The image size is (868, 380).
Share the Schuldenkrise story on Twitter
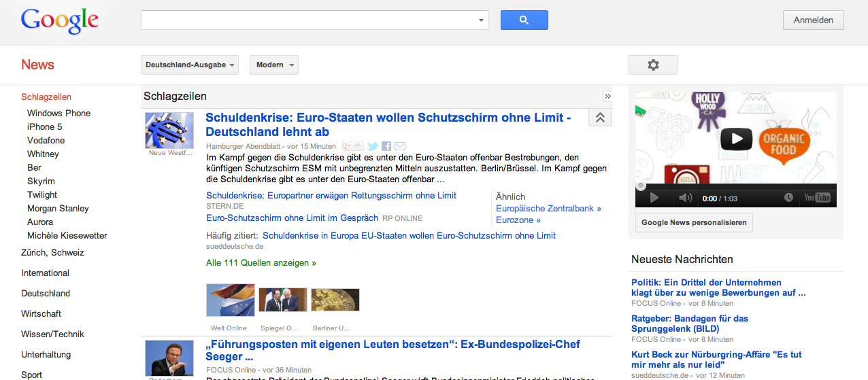[x=373, y=146]
